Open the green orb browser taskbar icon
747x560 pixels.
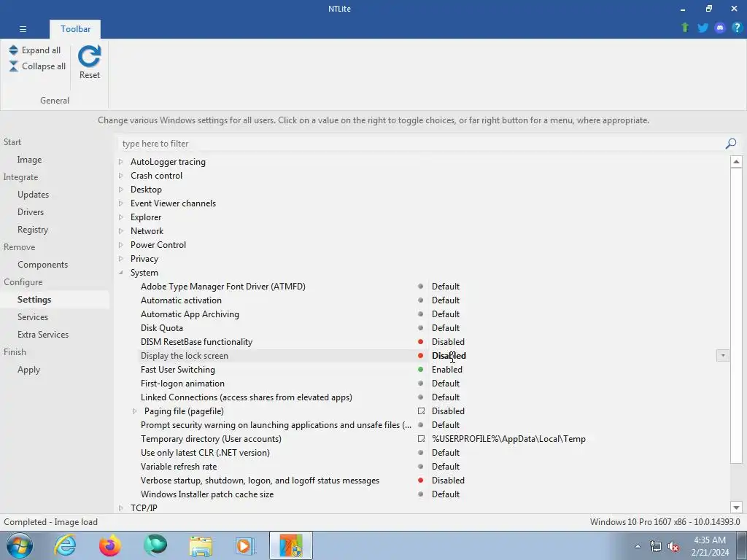click(x=155, y=545)
